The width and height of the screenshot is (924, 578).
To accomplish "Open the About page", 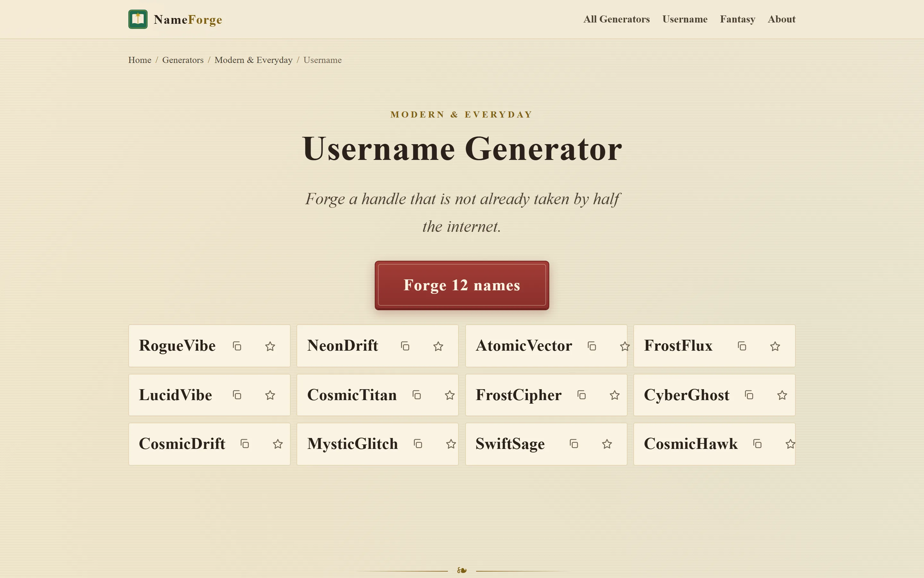I will tap(782, 19).
